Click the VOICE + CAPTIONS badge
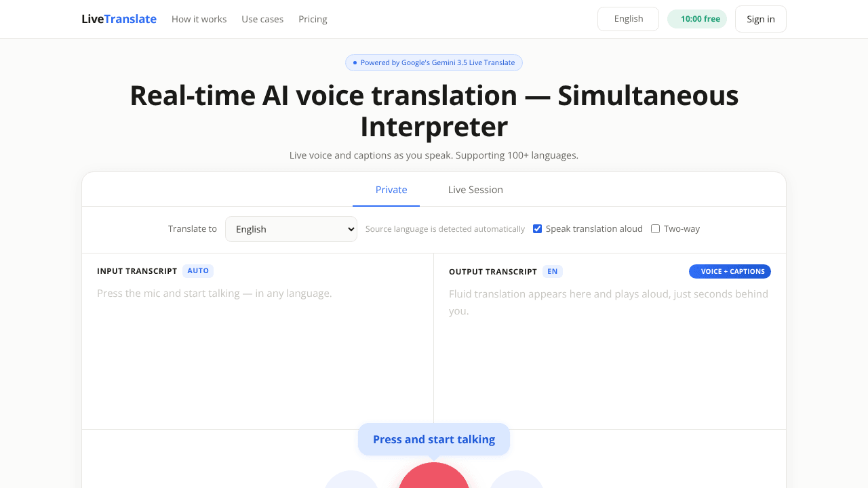 click(x=730, y=271)
